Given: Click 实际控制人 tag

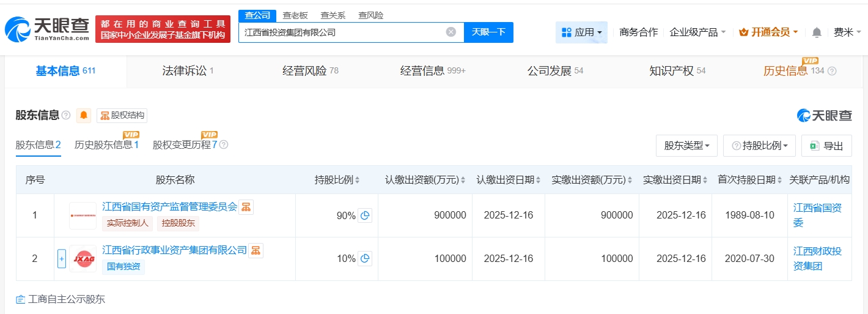Looking at the screenshot, I should 127,223.
